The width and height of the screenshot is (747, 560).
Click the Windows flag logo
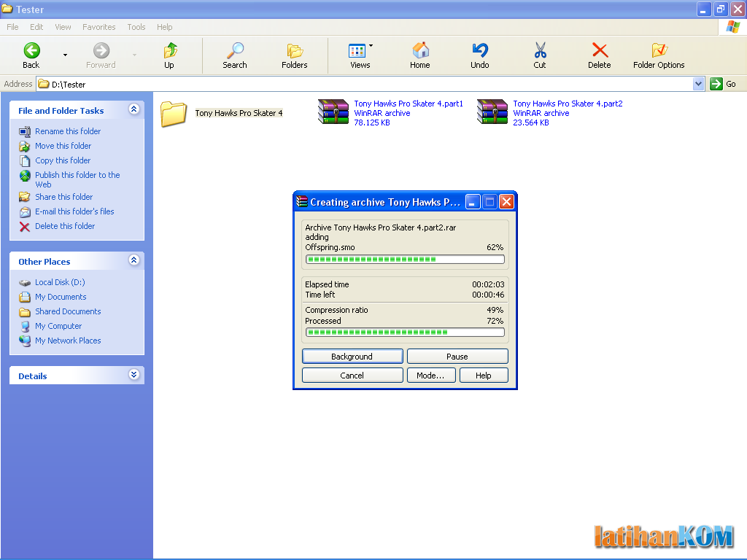click(x=732, y=27)
